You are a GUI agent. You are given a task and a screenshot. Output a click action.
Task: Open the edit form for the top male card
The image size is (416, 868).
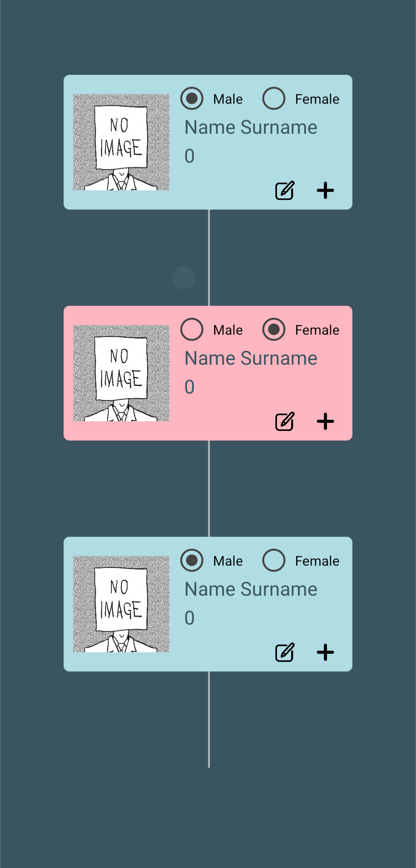[284, 189]
